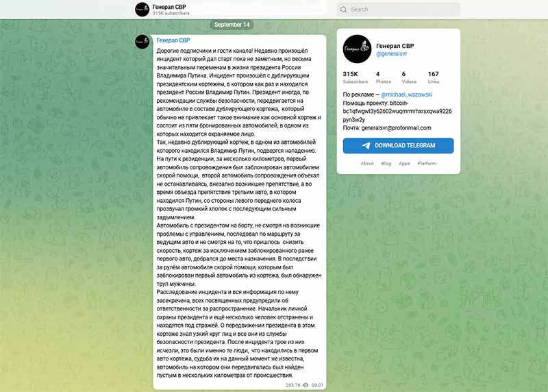This screenshot has width=548, height=392.
Task: Open the Platform footer link
Action: click(x=427, y=163)
